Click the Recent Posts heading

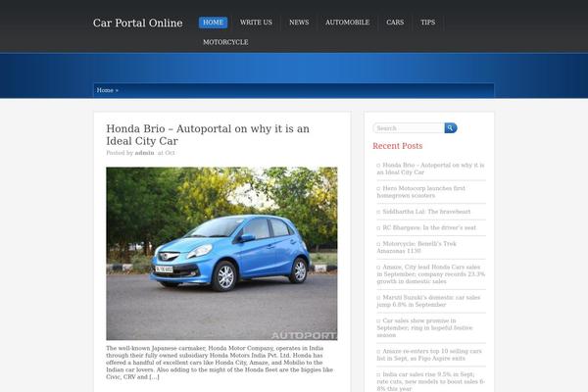tap(398, 146)
